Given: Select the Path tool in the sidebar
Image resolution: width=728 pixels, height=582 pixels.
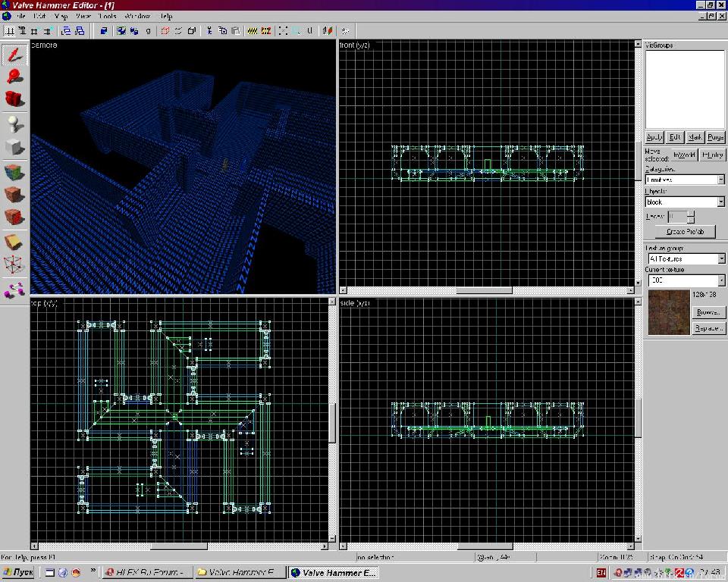Looking at the screenshot, I should click(15, 290).
